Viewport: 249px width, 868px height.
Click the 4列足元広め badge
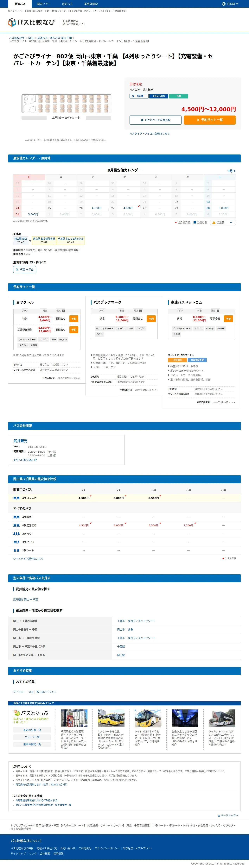coord(159,96)
